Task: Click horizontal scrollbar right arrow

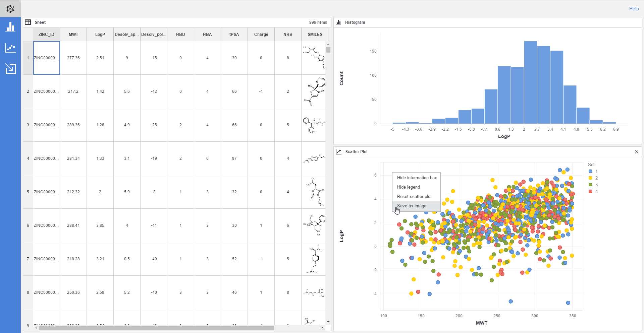Action: click(322, 328)
